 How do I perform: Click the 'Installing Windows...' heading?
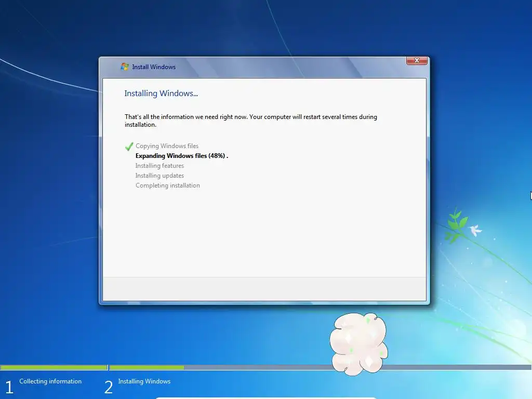coord(161,94)
